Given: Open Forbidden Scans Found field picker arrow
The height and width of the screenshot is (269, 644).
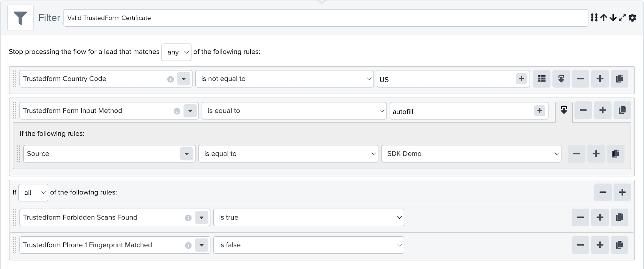Looking at the screenshot, I should pyautogui.click(x=202, y=217).
